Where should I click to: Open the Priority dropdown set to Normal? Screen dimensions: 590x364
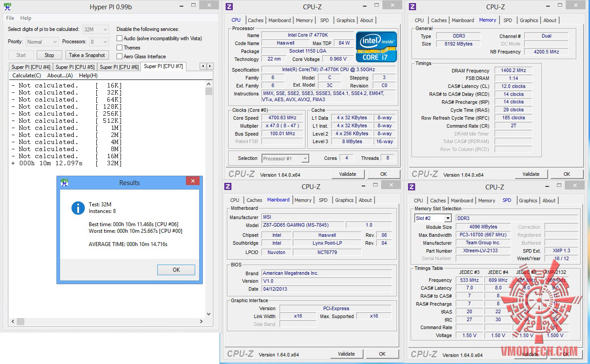click(x=42, y=42)
